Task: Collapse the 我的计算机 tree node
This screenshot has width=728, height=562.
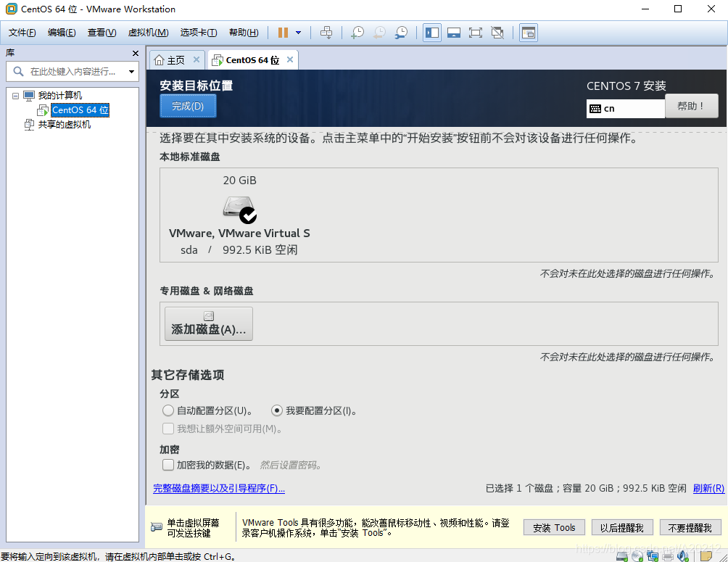Action: [x=15, y=96]
